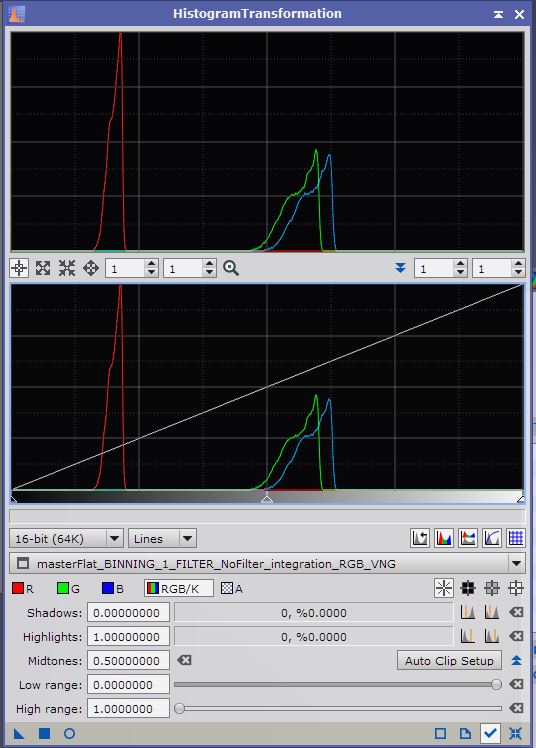Click the Midtones value field
The height and width of the screenshot is (748, 536).
coord(128,661)
